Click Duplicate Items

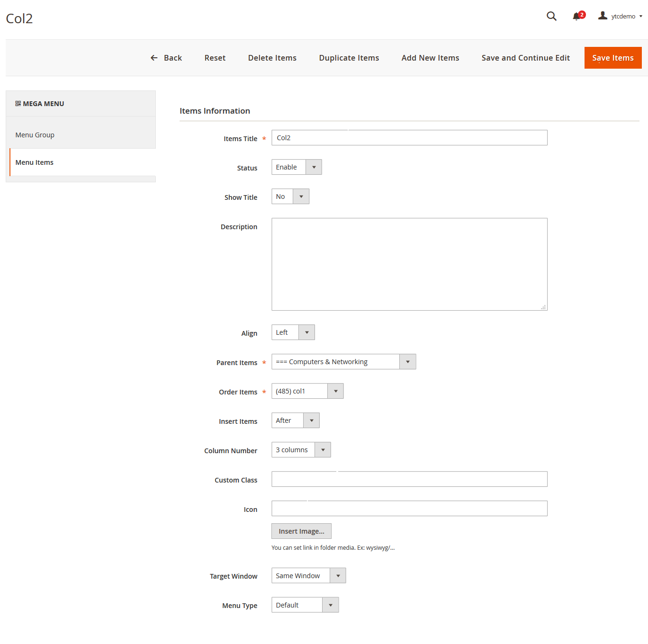(x=349, y=58)
